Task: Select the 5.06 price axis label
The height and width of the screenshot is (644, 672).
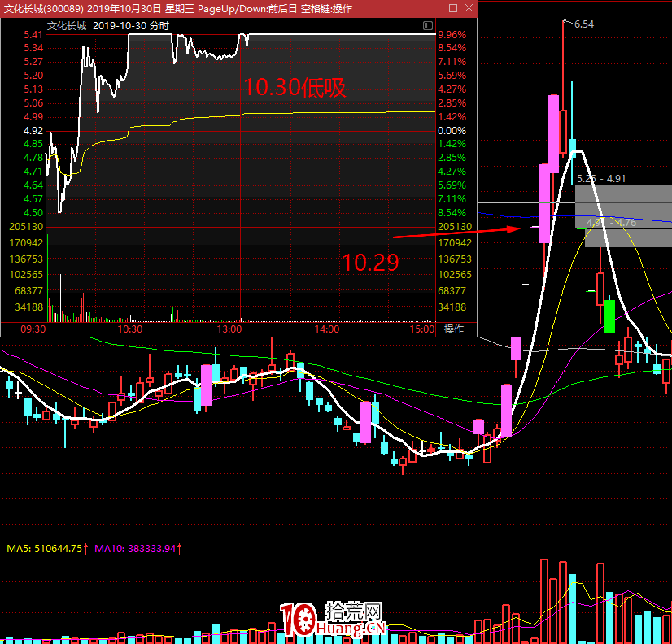Action: tap(33, 102)
